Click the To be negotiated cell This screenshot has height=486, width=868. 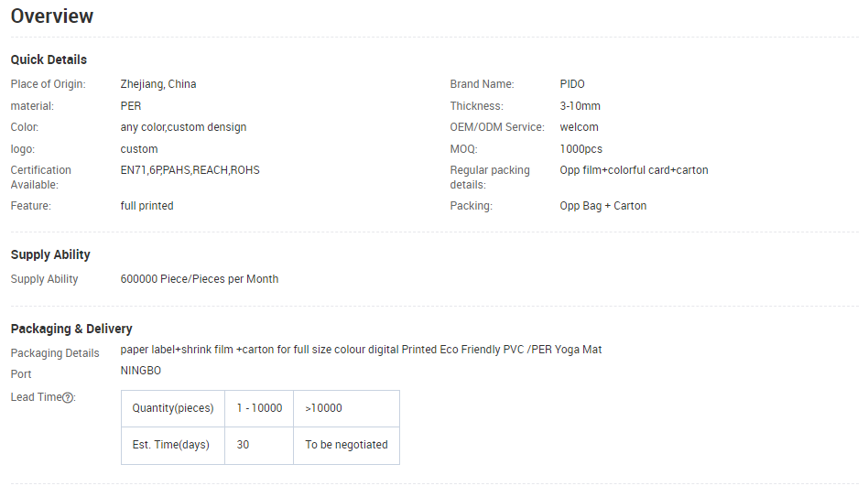tap(346, 445)
